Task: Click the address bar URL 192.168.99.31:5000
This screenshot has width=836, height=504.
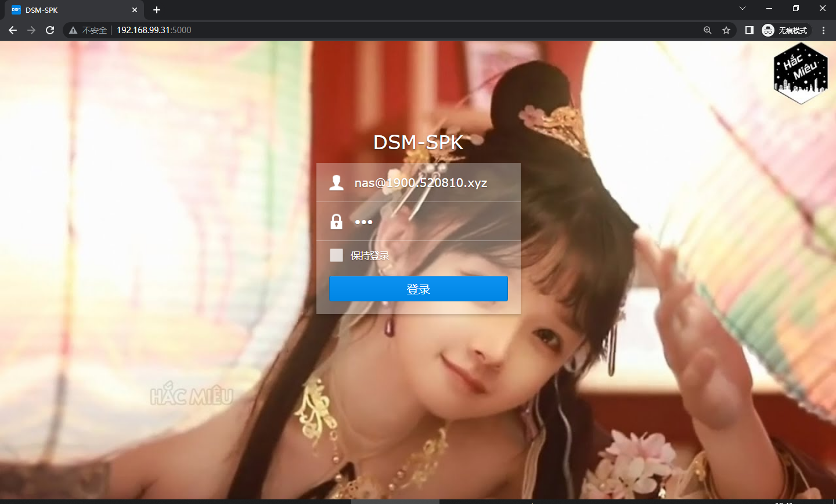Action: (154, 30)
